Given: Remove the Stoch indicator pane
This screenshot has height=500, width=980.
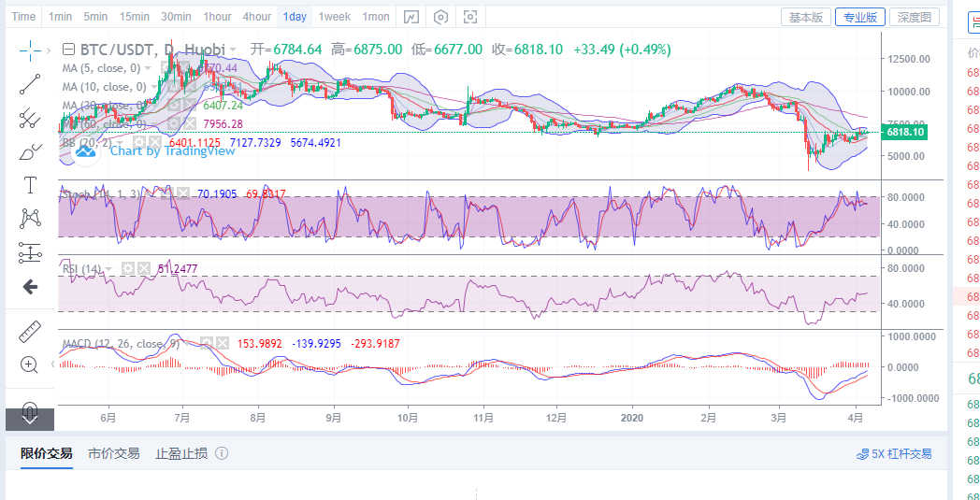Looking at the screenshot, I should click(181, 194).
